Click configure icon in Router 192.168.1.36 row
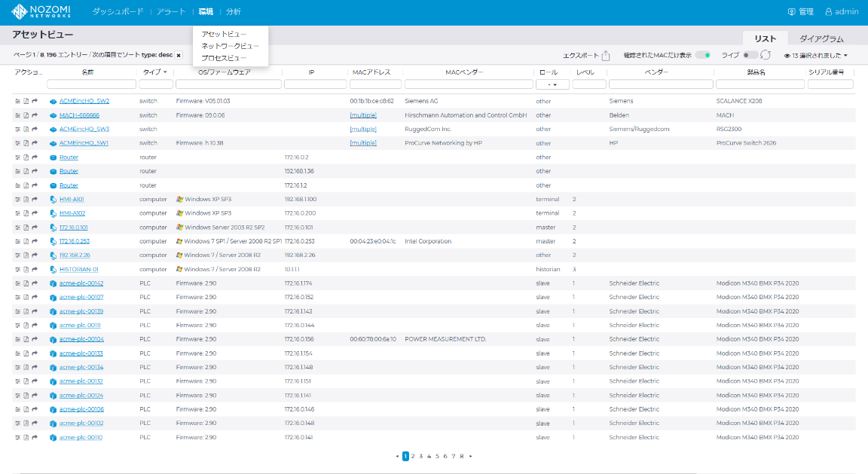The width and height of the screenshot is (868, 474). [18, 171]
